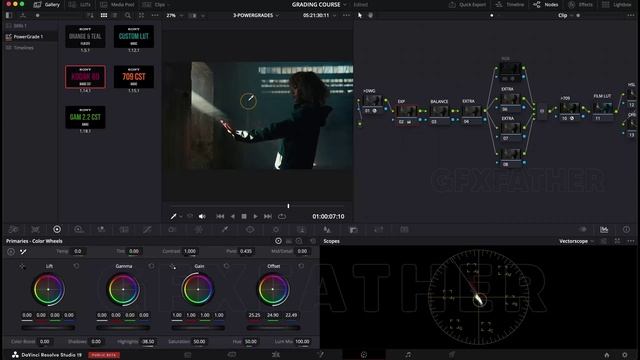Stop playback in the viewer

[244, 216]
